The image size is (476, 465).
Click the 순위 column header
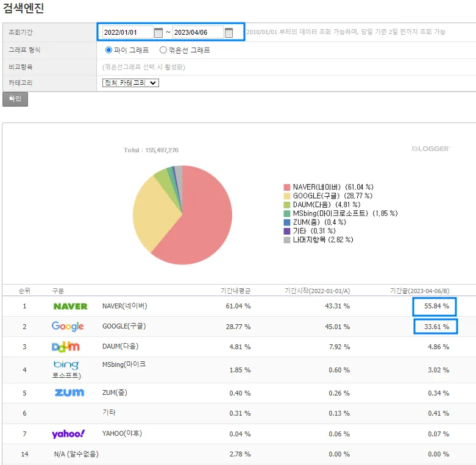click(24, 291)
